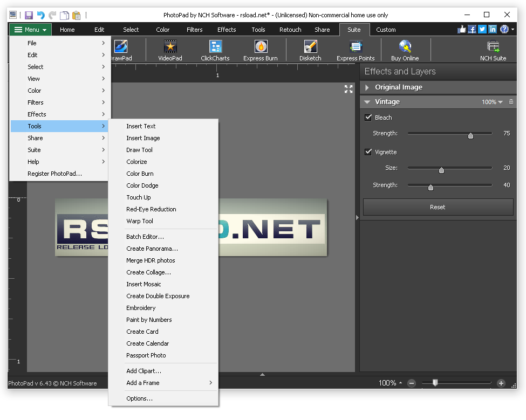
Task: Expand the Effects submenu in Menu
Action: click(x=59, y=114)
